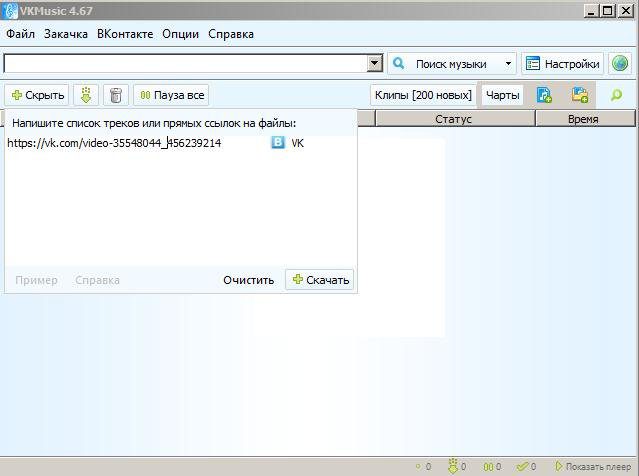Open the ВКонтакте menu
The height and width of the screenshot is (476, 639).
point(125,34)
